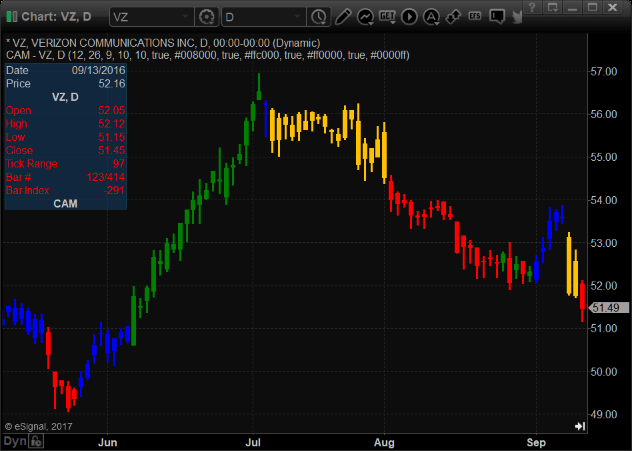
Task: Click the speech bubble chat icon
Action: tap(497, 17)
